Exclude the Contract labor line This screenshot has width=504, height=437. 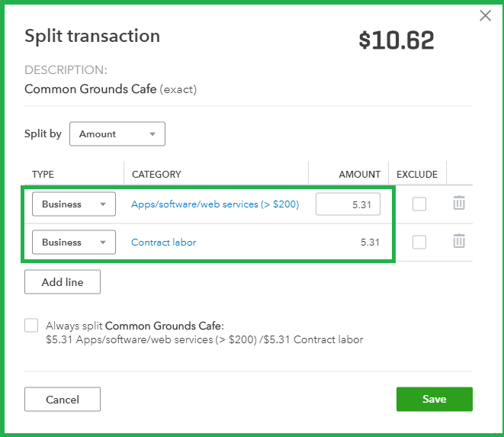(419, 242)
